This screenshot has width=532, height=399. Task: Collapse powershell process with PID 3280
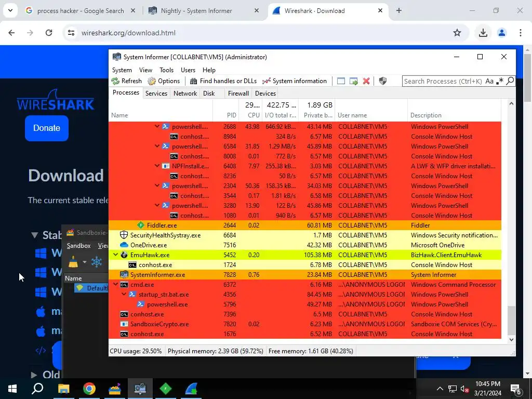click(157, 205)
